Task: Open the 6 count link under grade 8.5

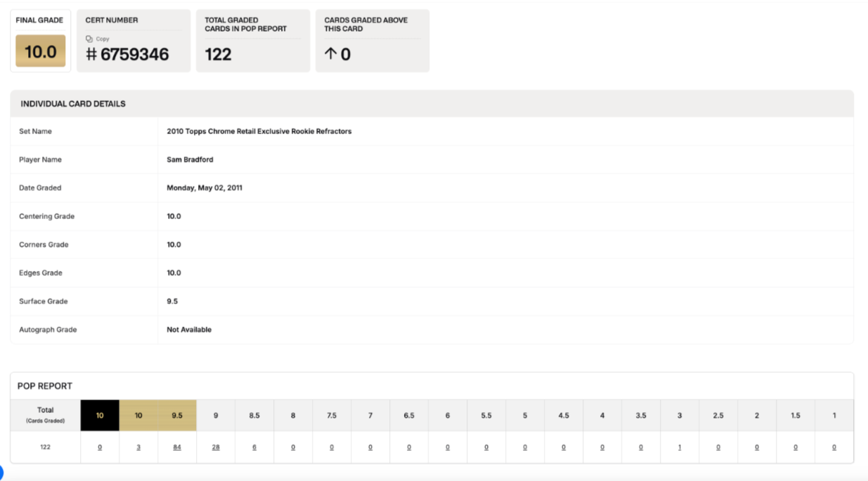Action: (254, 447)
